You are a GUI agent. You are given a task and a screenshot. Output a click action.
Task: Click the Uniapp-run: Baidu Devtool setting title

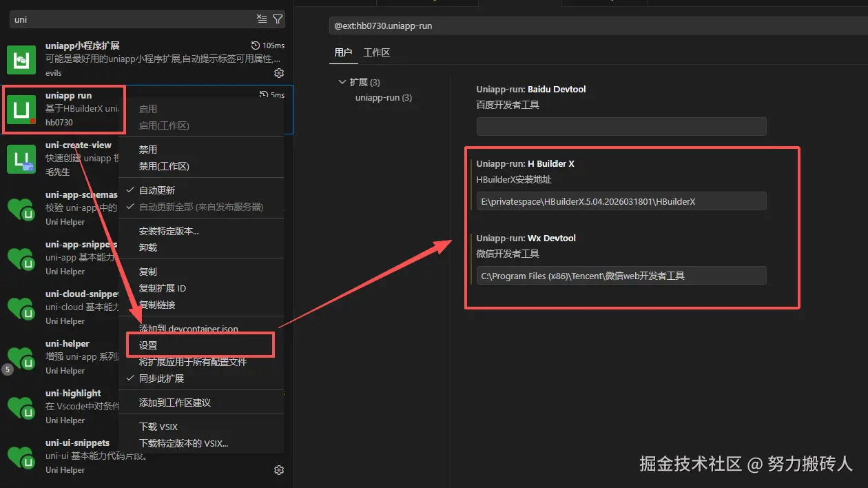coord(531,90)
